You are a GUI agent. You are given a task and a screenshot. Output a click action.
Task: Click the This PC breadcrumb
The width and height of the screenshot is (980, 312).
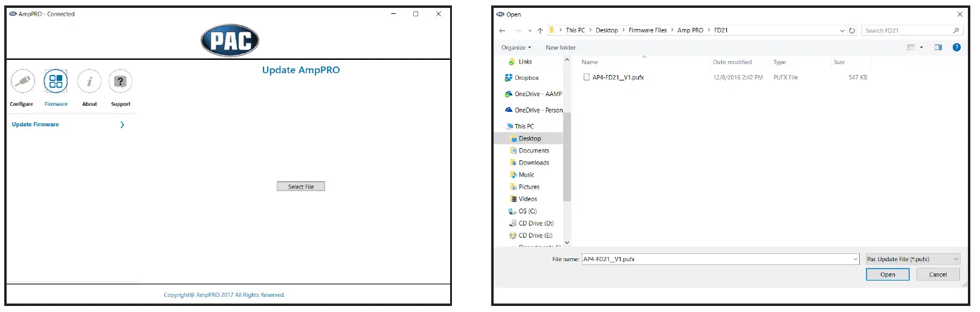point(575,30)
